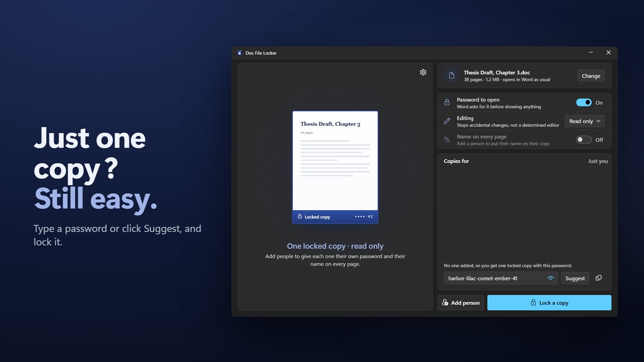Click the Lock a copy button
Viewport: 644px width, 362px height.
[x=549, y=303]
